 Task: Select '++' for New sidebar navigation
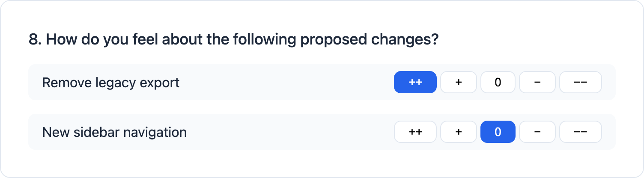(x=415, y=132)
